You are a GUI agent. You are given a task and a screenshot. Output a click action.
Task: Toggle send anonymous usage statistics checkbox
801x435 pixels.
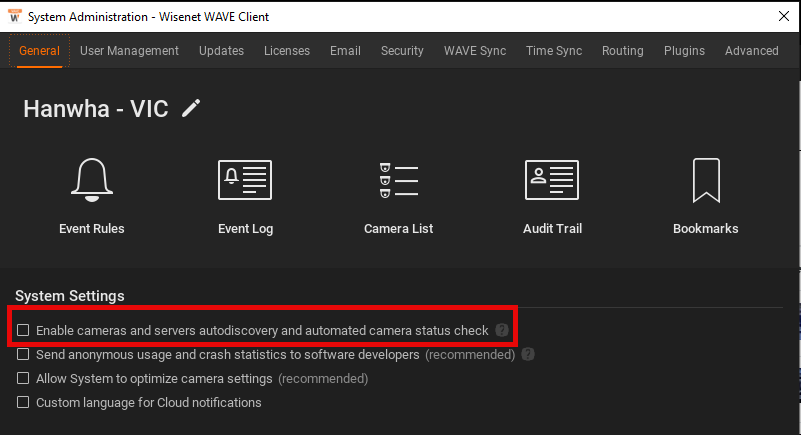(x=23, y=354)
